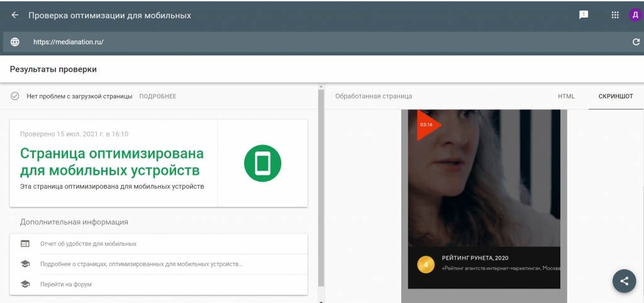The height and width of the screenshot is (303, 644).
Task: Click Нет проблем с загрузкой страницы text
Action: 80,96
